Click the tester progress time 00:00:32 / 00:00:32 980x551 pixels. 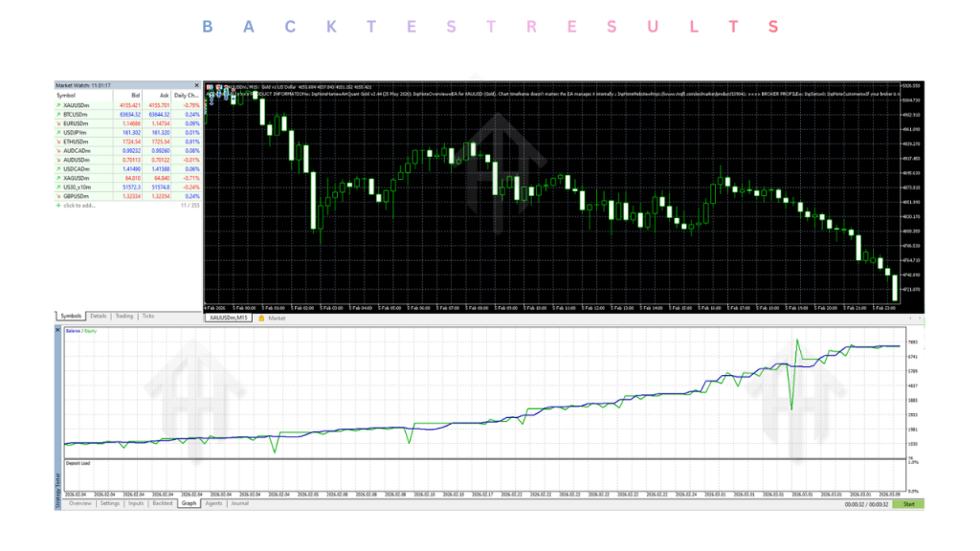click(866, 505)
